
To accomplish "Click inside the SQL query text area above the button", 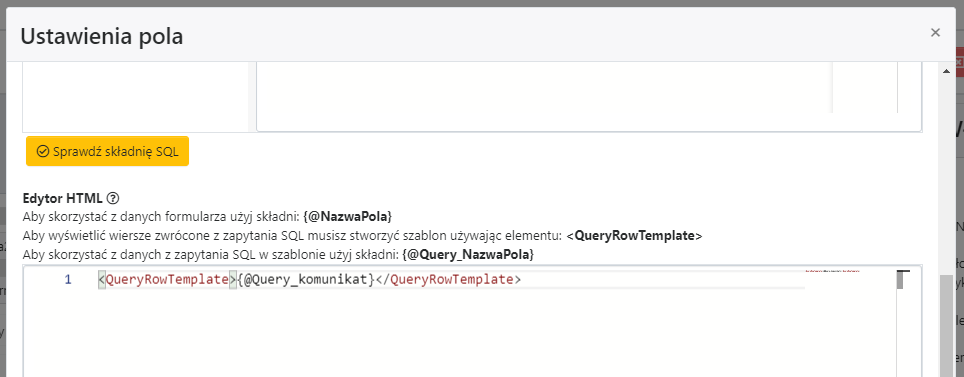I will [543, 95].
